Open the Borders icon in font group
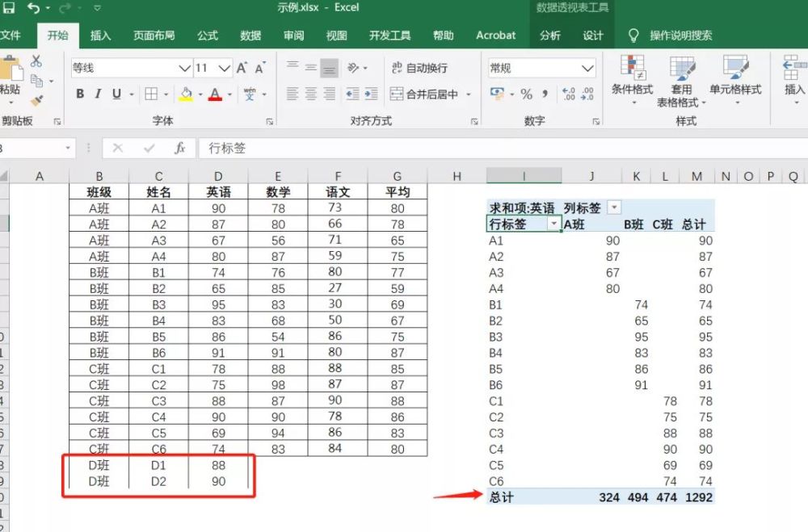The height and width of the screenshot is (532, 808). 151,94
